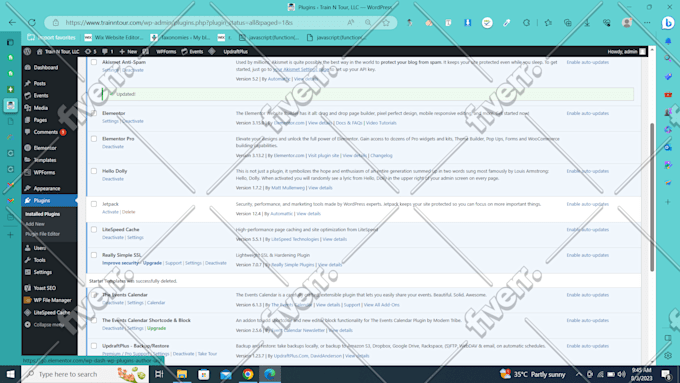This screenshot has height=383, width=680.
Task: Open the Mail app from the taskbar
Action: pyautogui.click(x=226, y=374)
